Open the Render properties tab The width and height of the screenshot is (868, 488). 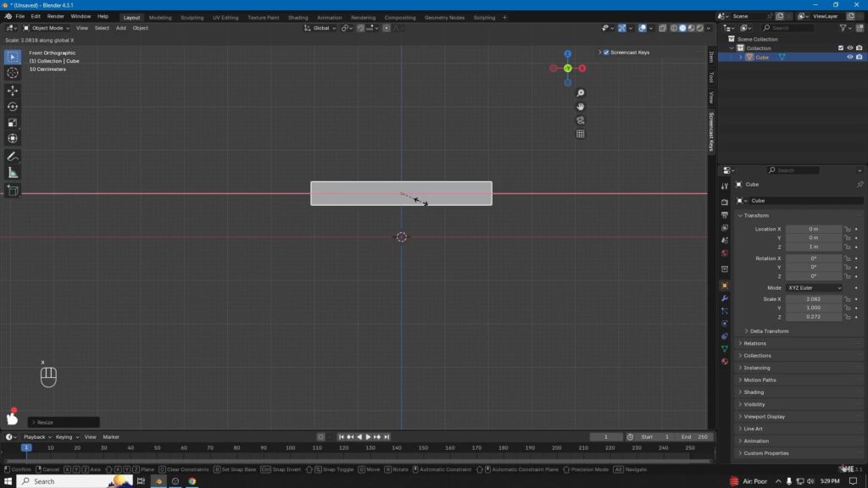click(x=725, y=202)
